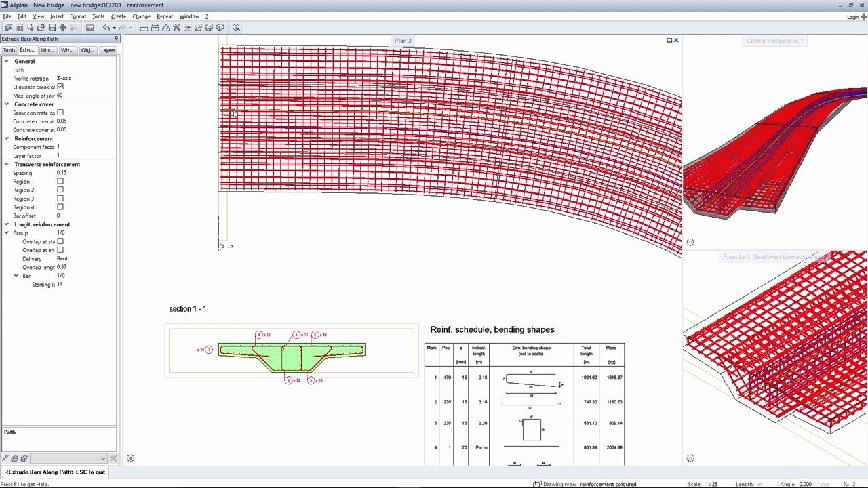Check the Region 3 checkbox
Screen dimensions: 868x488
[60, 199]
